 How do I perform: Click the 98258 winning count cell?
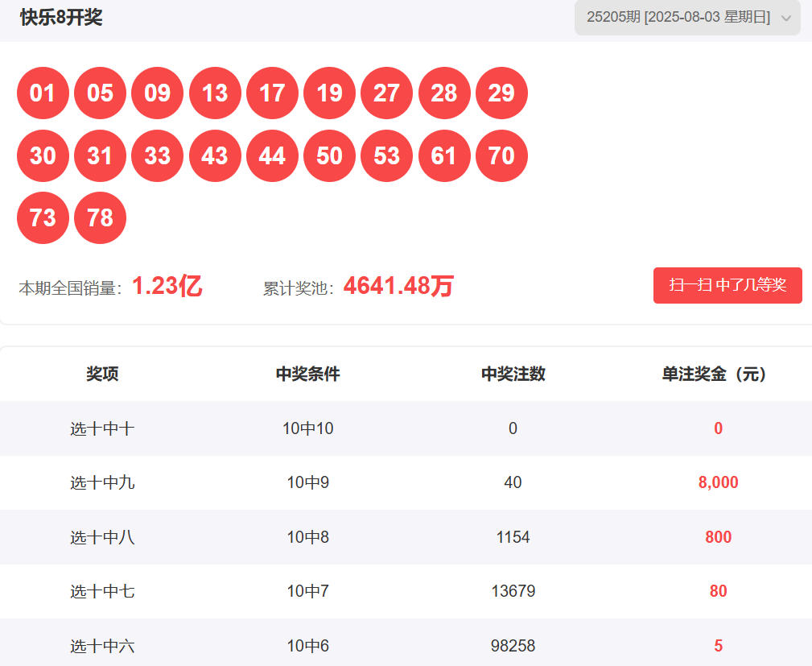coord(513,646)
